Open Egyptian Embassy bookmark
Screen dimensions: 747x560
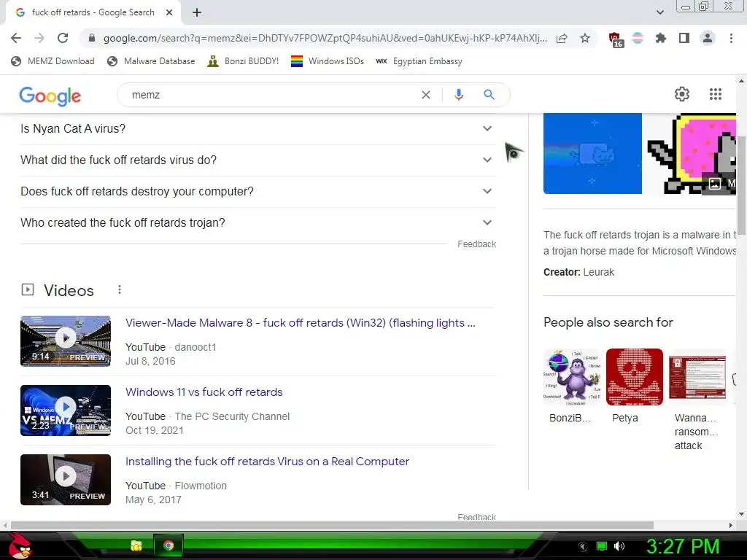point(419,61)
